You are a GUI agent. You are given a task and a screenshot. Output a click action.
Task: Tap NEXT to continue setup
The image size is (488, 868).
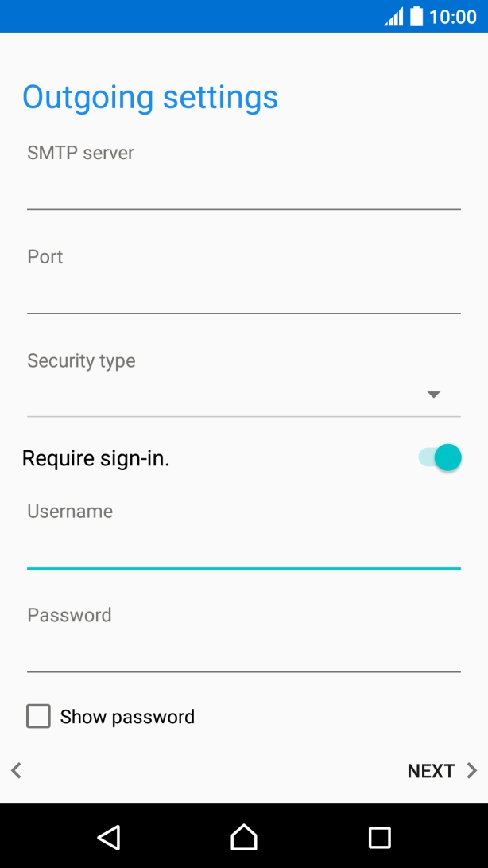pyautogui.click(x=431, y=770)
